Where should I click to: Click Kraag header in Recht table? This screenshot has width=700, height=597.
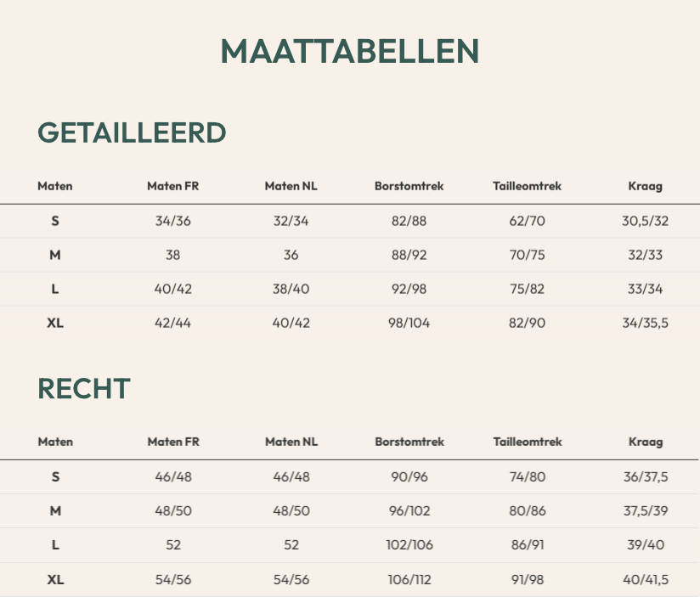(x=646, y=442)
